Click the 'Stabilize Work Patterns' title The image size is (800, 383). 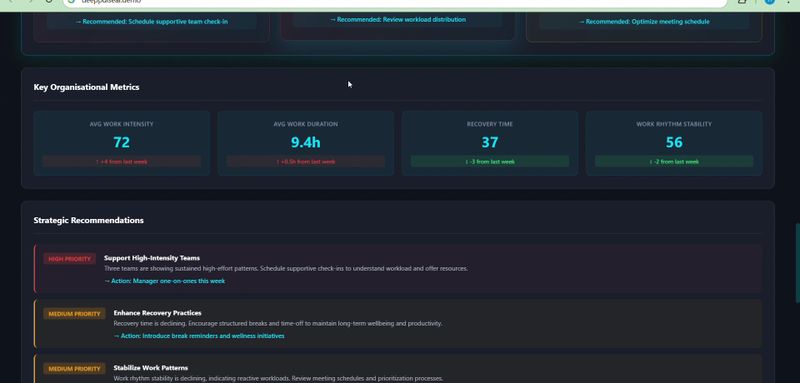151,368
